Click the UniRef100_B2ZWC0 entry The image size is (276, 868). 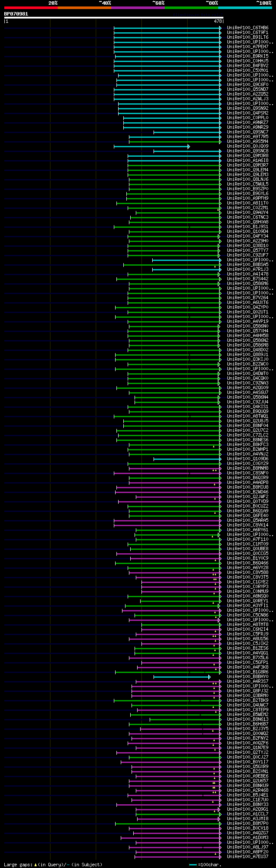pyautogui.click(x=248, y=364)
